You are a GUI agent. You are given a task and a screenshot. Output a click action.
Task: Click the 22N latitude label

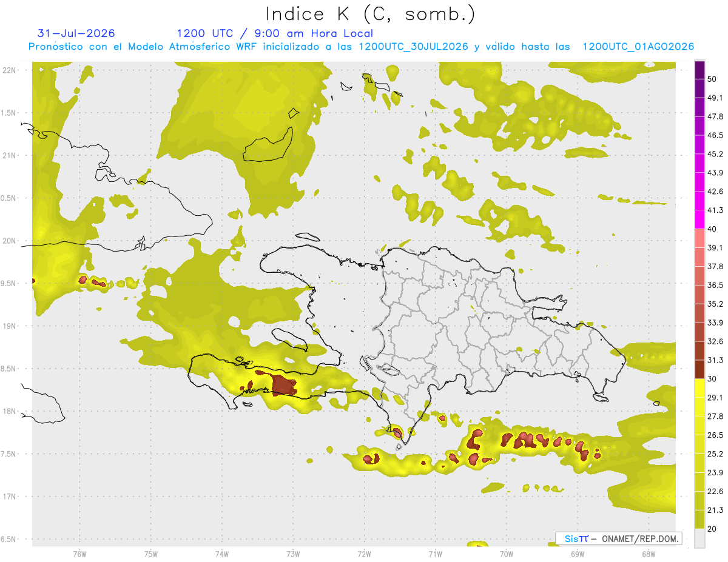click(x=9, y=70)
